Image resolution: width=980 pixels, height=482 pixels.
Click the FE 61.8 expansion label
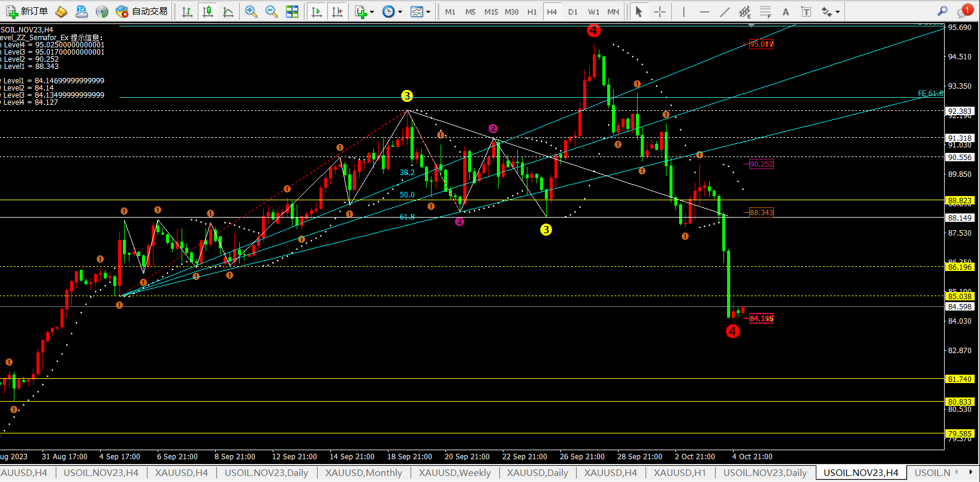pyautogui.click(x=930, y=93)
